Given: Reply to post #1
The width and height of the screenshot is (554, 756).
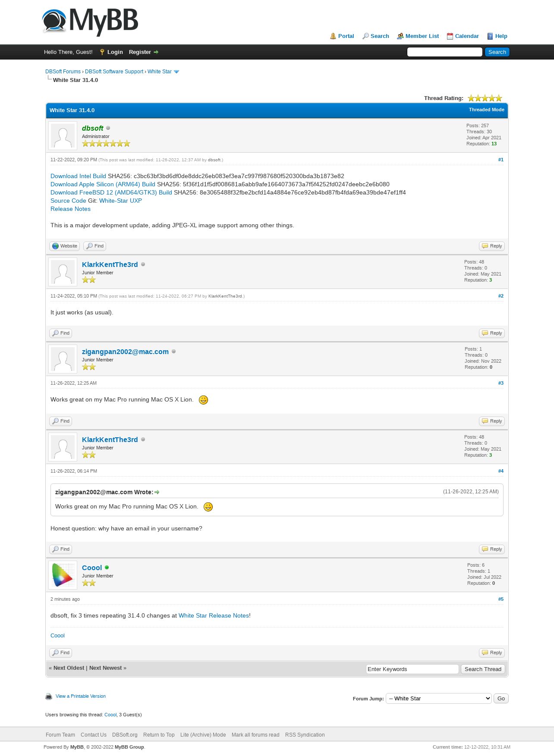Looking at the screenshot, I should [x=492, y=246].
